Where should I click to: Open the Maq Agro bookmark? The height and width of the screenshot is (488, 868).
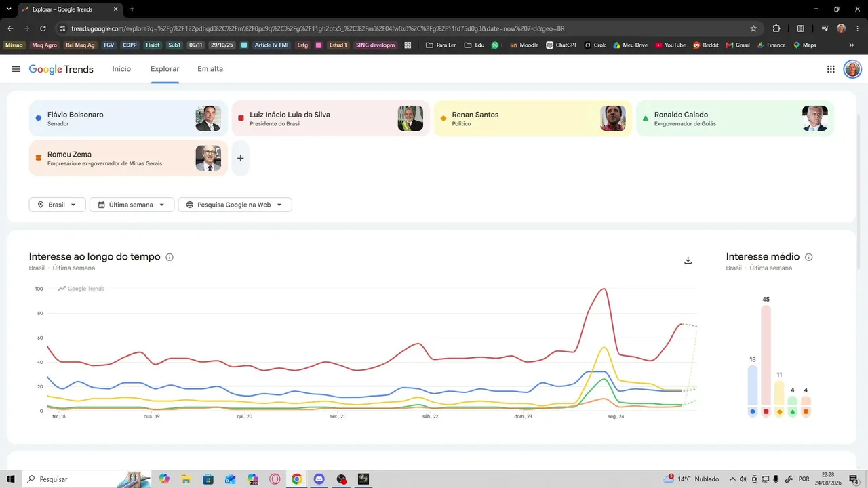pos(45,45)
